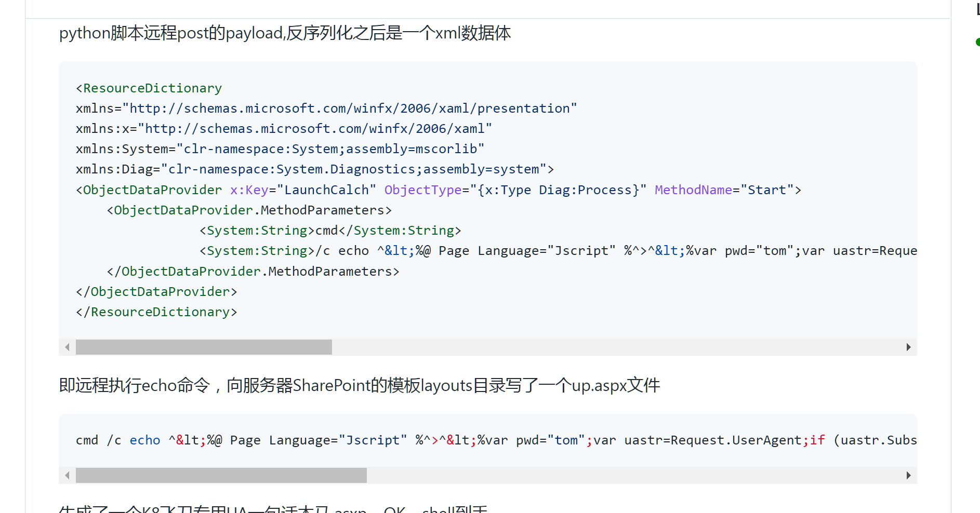Click the xmlns:Diag System.Diagnostics line
This screenshot has width=980, height=513.
point(315,169)
